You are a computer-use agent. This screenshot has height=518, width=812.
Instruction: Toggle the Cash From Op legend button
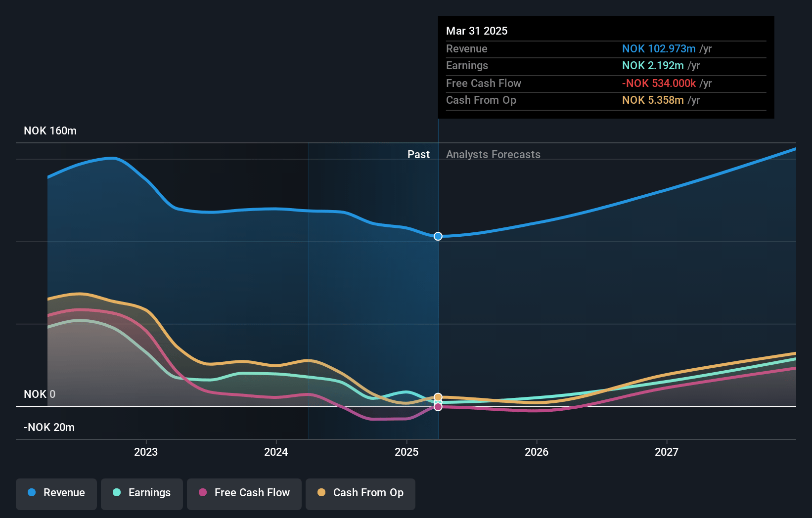click(361, 494)
